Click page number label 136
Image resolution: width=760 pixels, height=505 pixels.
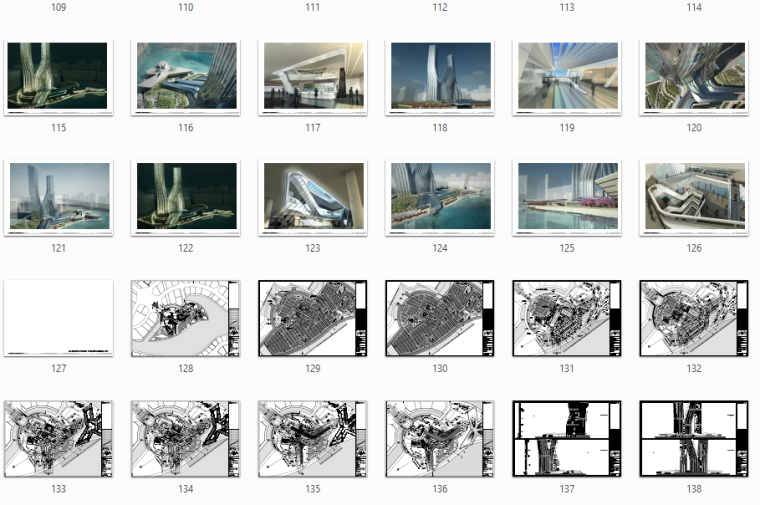tap(440, 489)
